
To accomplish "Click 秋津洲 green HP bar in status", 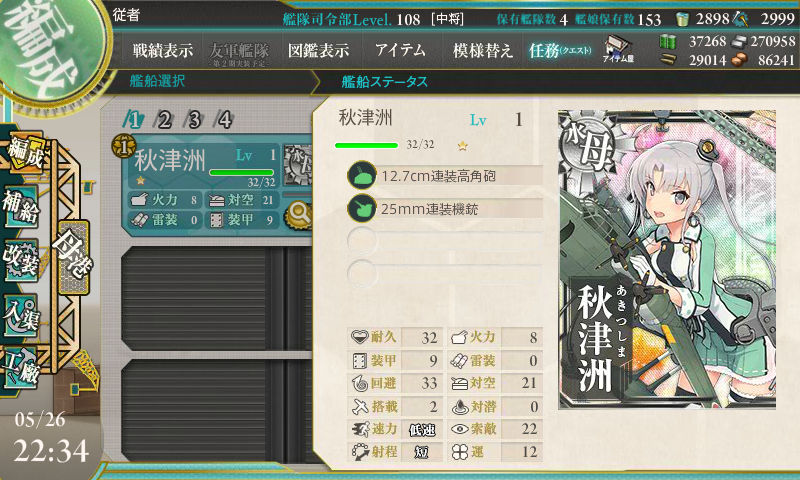I will click(x=366, y=145).
